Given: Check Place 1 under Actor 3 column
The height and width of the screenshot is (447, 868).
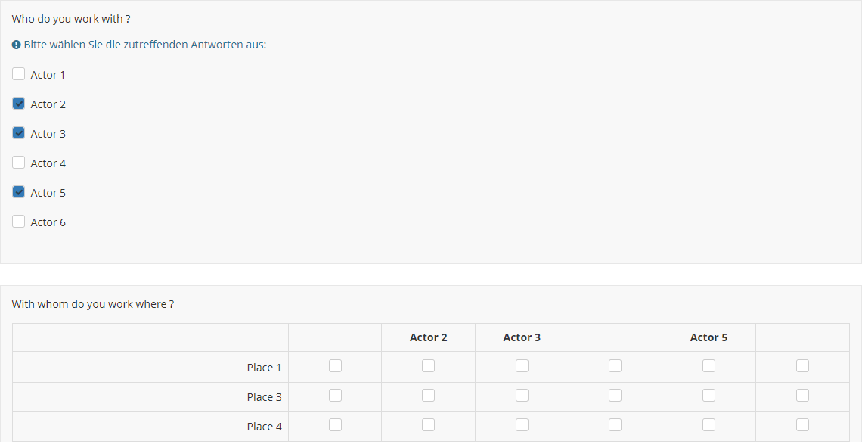Looking at the screenshot, I should coord(522,366).
